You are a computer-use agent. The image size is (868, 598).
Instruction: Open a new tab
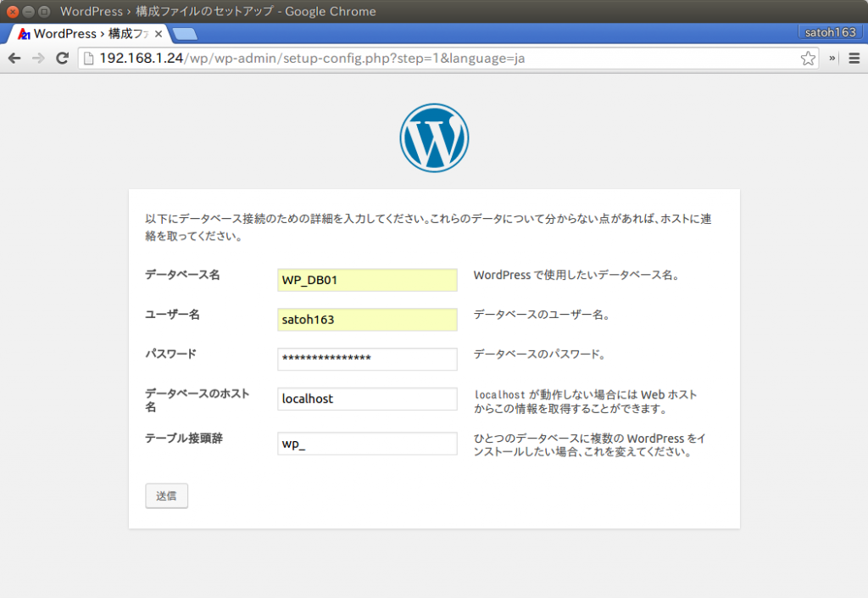click(x=184, y=34)
